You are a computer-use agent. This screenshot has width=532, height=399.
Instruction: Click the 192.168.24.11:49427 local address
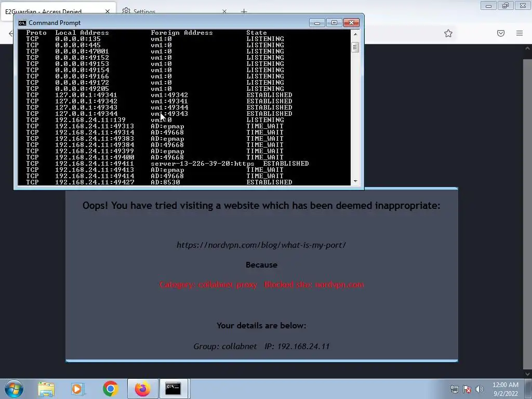pyautogui.click(x=95, y=182)
